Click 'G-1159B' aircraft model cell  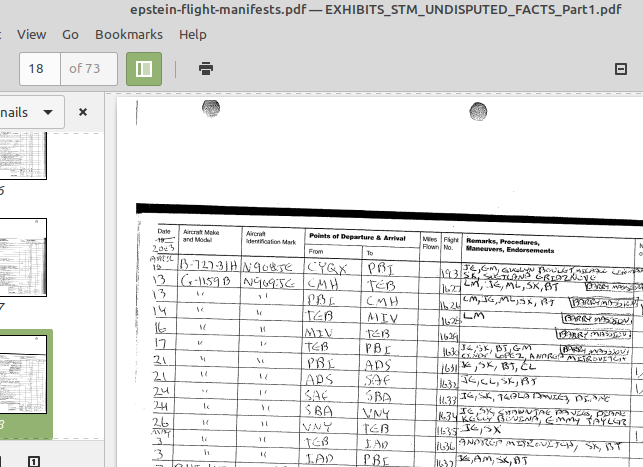coord(205,281)
